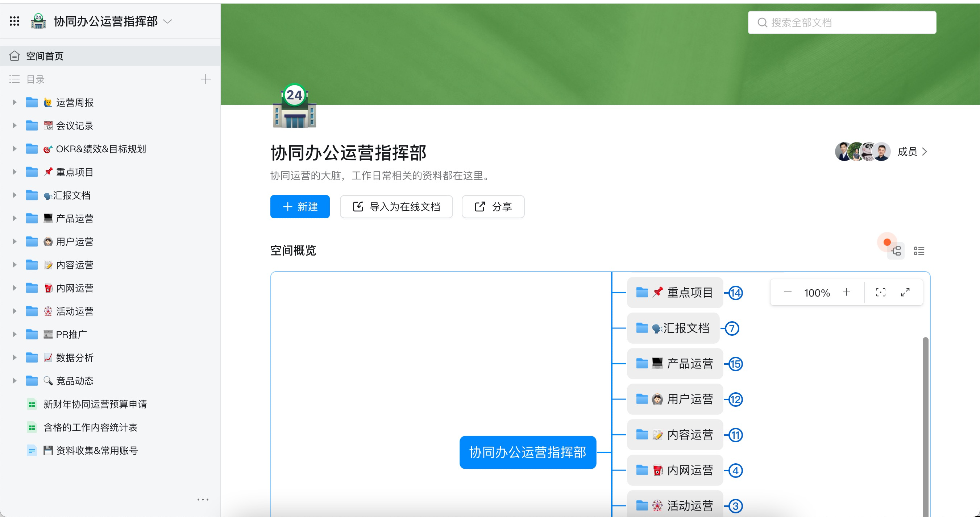Click the search magnifier in the search bar
This screenshot has height=517, width=980.
763,22
